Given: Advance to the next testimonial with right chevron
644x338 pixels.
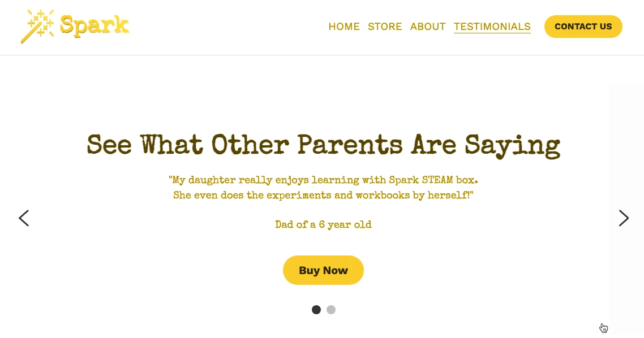Looking at the screenshot, I should [x=624, y=218].
